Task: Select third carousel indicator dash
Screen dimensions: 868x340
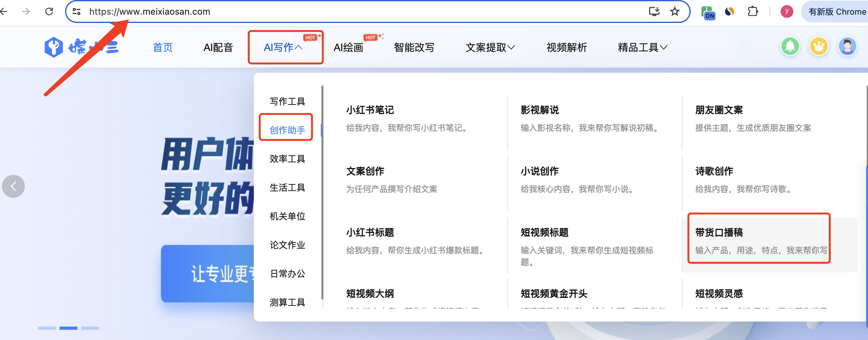Action: tap(90, 328)
